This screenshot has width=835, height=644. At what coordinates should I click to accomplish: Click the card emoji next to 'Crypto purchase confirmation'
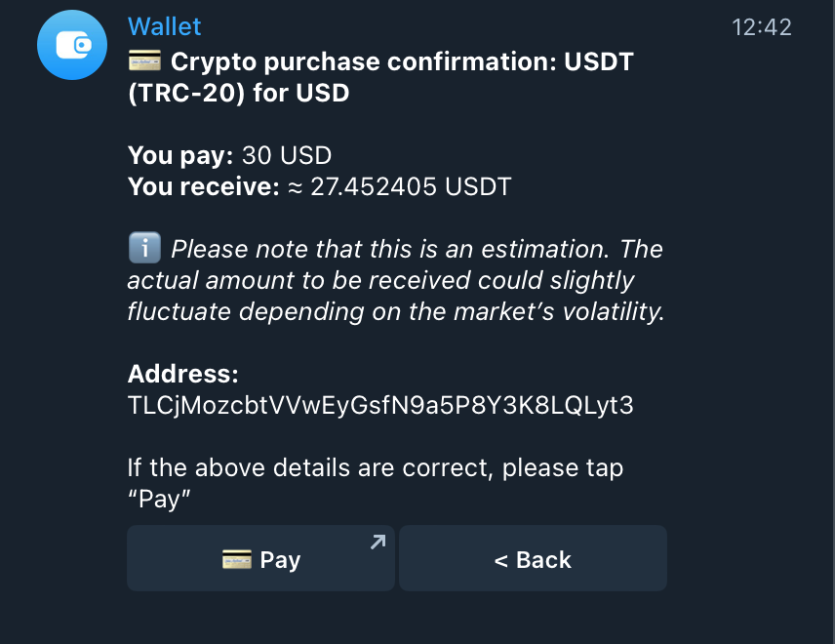click(x=142, y=60)
